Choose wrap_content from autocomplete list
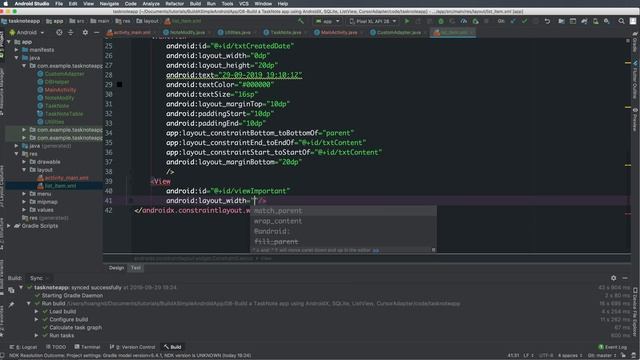The width and height of the screenshot is (640, 360). point(343,221)
